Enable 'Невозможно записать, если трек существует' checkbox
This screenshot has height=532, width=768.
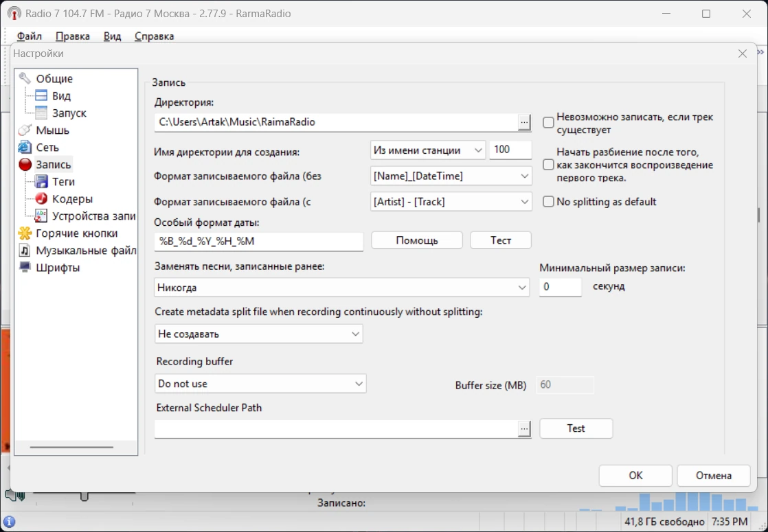coord(549,122)
